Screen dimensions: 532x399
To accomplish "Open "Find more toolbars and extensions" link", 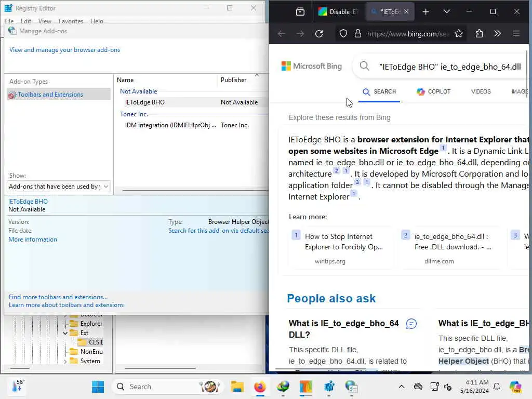I will pos(58,297).
